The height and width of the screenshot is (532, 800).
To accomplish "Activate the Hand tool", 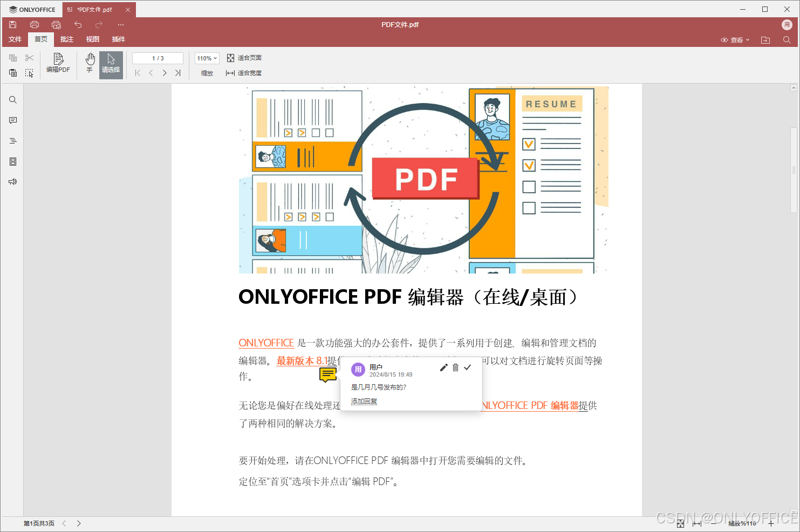I will [x=90, y=64].
